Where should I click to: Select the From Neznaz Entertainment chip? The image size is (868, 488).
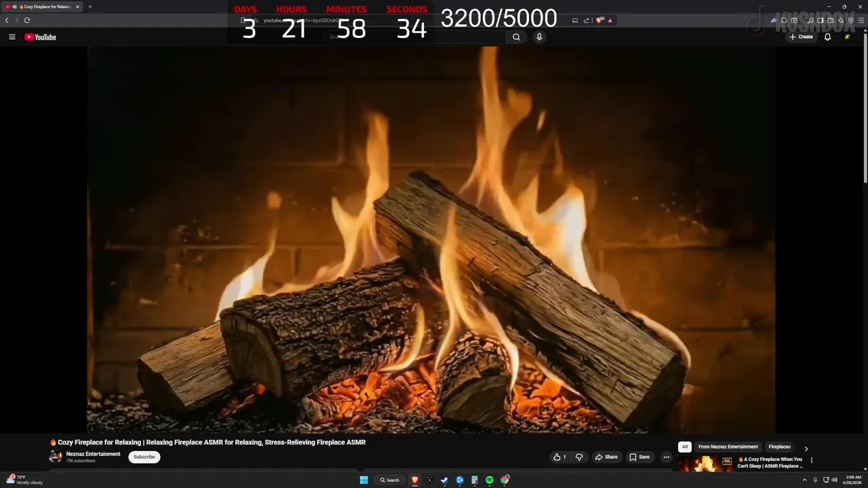728,447
